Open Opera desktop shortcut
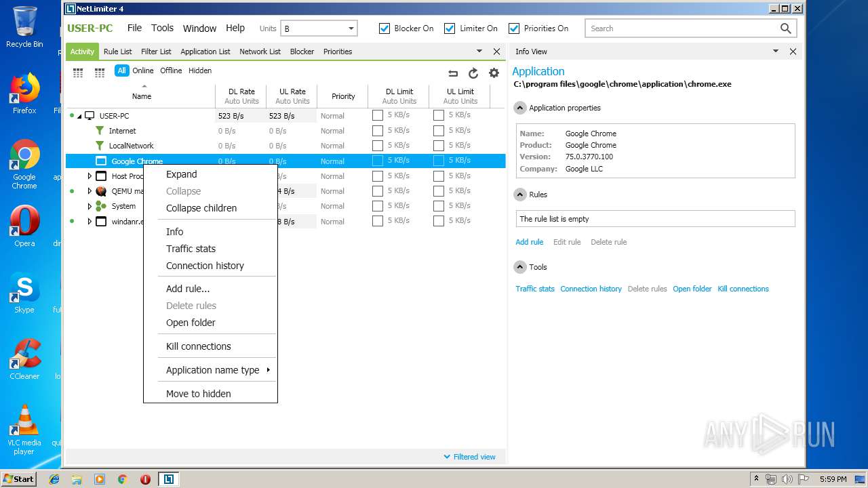Screen dimensions: 868x488 24,226
